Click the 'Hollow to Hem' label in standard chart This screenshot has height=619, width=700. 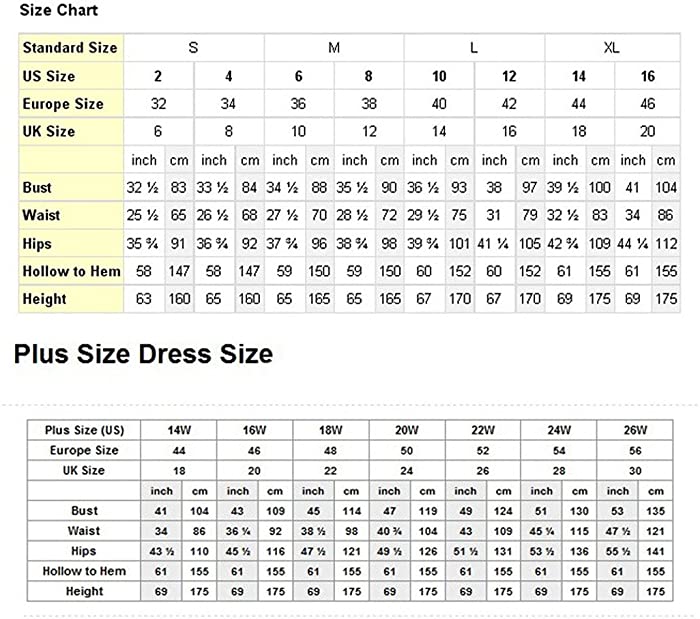click(x=71, y=271)
